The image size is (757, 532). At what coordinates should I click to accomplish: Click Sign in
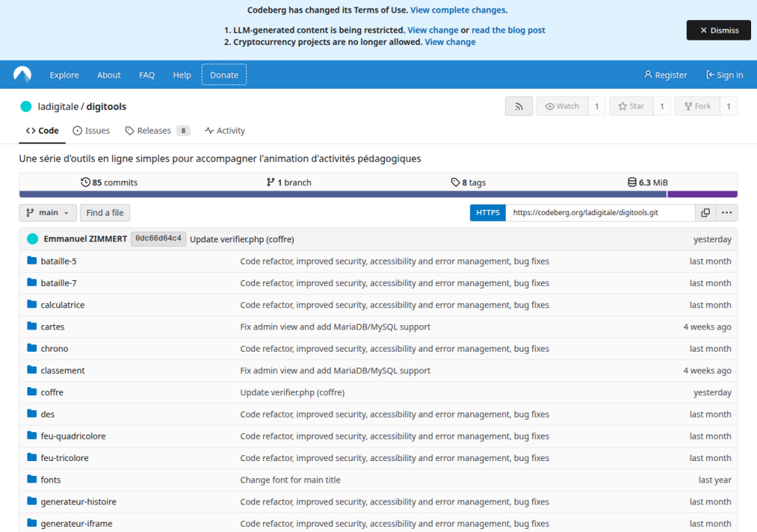(x=724, y=75)
